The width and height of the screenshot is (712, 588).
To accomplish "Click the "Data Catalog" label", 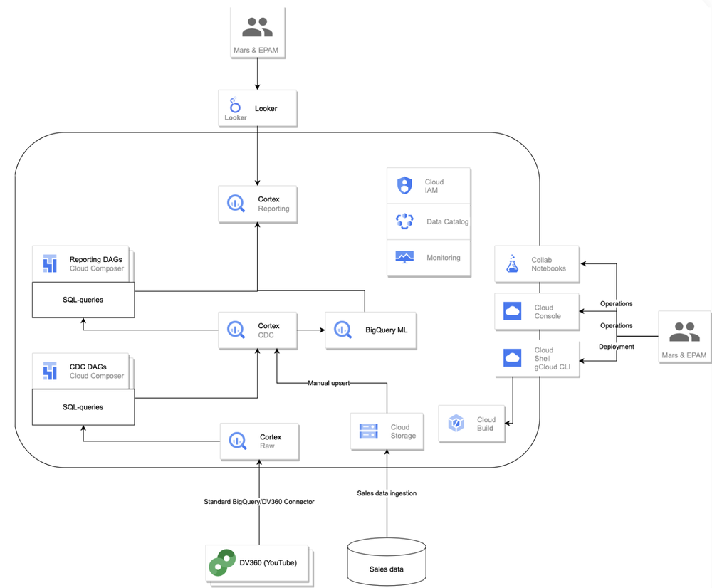I will tap(447, 221).
